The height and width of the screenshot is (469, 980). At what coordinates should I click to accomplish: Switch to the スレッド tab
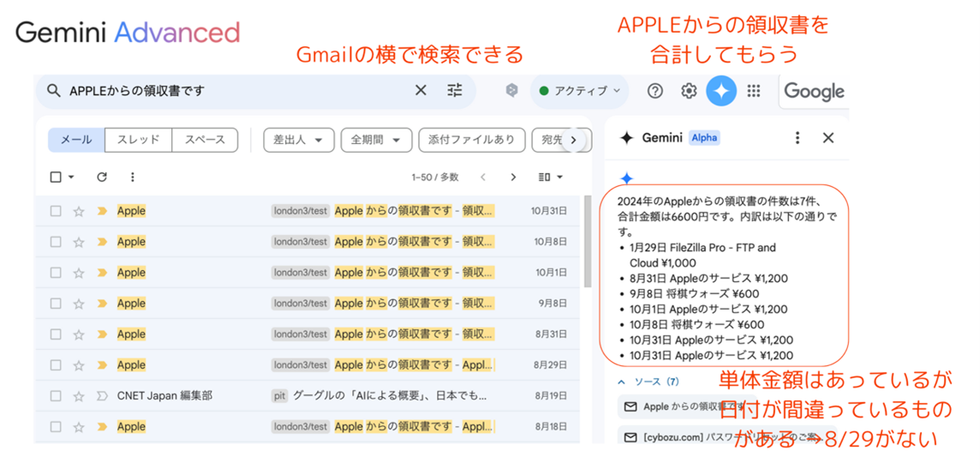[138, 140]
